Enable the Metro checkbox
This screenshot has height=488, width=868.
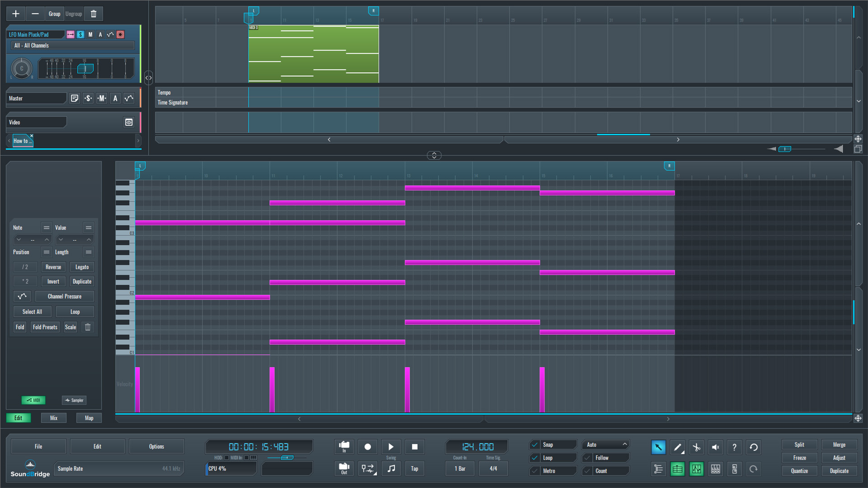[x=535, y=471]
